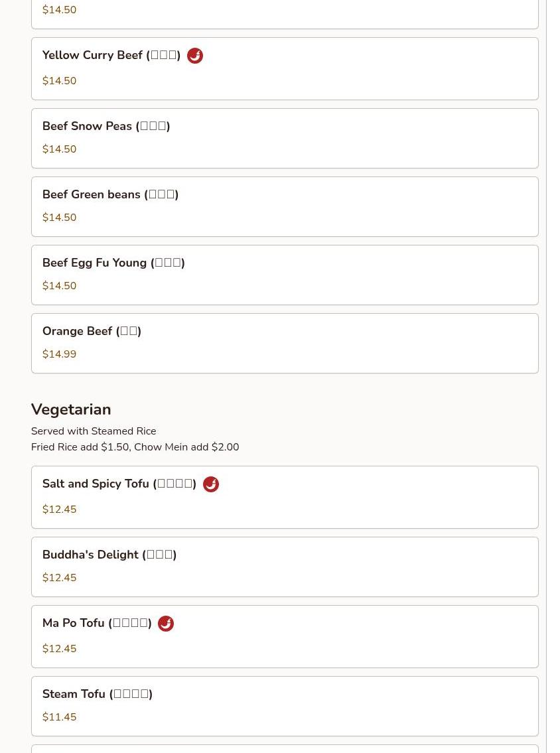Screen dimensions: 560x753
Task: Click the Vegetarian section heading
Action: coord(71,409)
